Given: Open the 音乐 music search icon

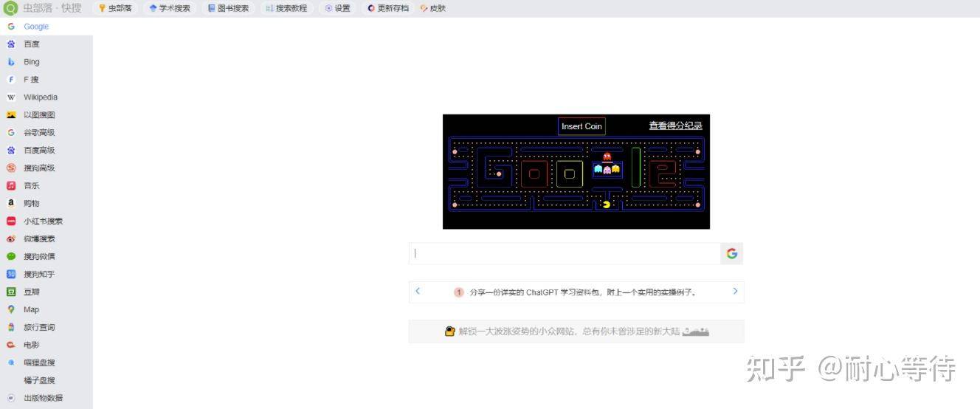Looking at the screenshot, I should click(x=11, y=186).
